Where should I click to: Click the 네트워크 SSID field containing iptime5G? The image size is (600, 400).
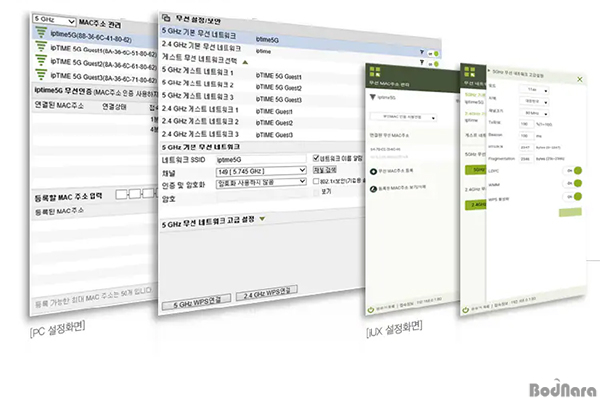tap(261, 159)
